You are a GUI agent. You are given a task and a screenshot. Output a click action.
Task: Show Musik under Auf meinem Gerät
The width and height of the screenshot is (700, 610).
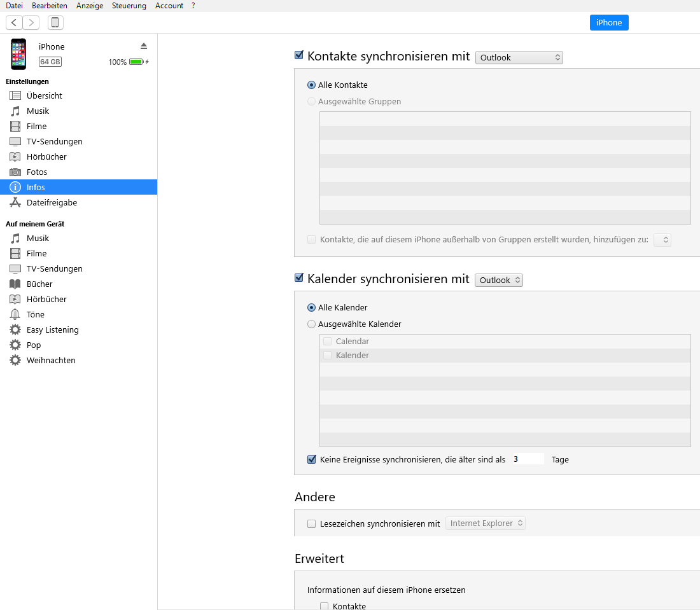pos(78,239)
